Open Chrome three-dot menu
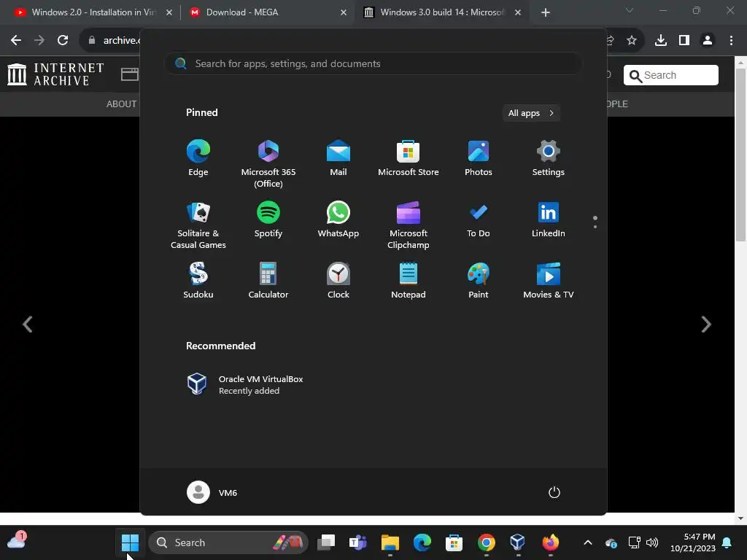The height and width of the screenshot is (560, 747). 731,40
